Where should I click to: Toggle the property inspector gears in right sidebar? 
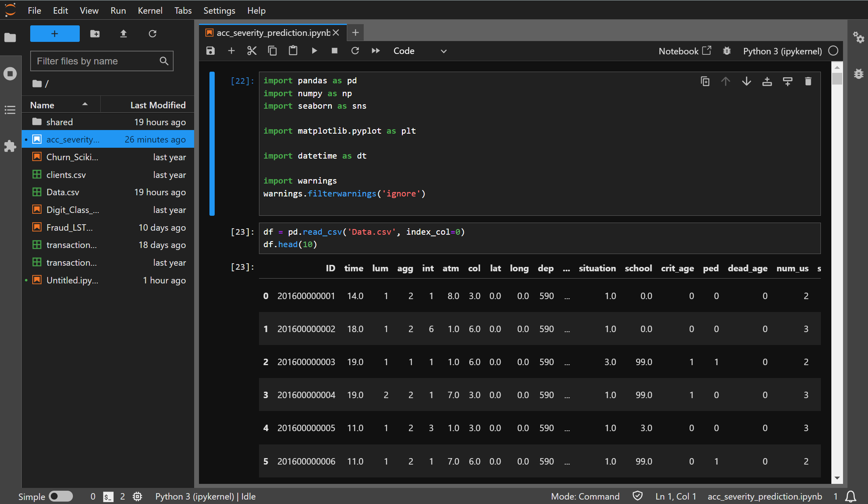(858, 38)
